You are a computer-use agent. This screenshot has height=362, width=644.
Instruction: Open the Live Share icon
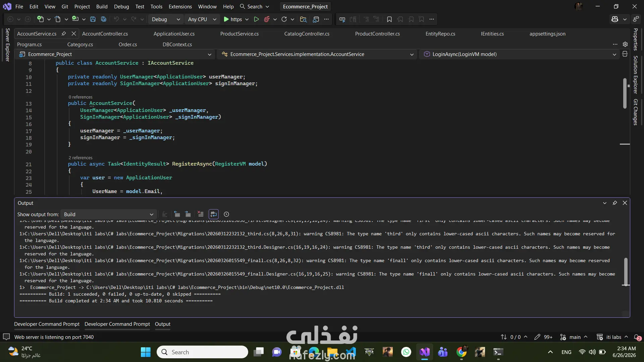[x=636, y=19]
